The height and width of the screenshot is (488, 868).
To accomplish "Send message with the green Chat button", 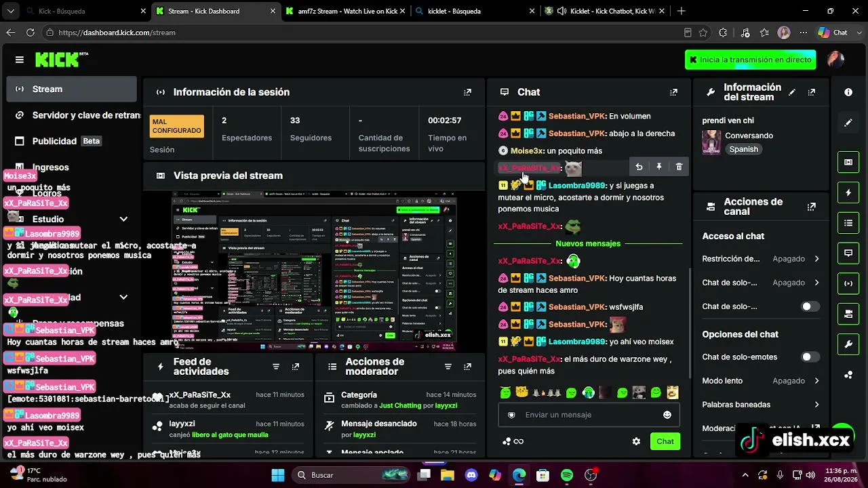I will pyautogui.click(x=665, y=441).
